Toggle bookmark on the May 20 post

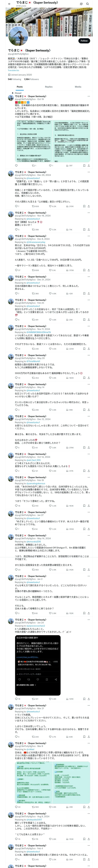click(84, 378)
